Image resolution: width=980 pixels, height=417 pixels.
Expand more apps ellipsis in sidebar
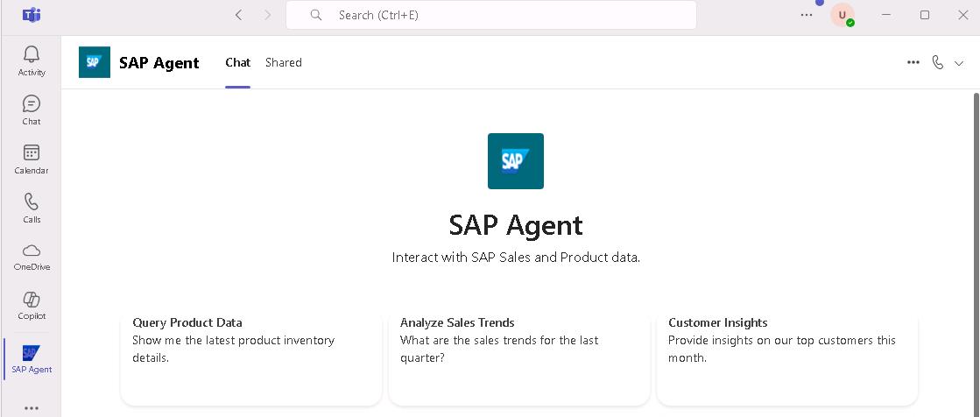[x=32, y=407]
